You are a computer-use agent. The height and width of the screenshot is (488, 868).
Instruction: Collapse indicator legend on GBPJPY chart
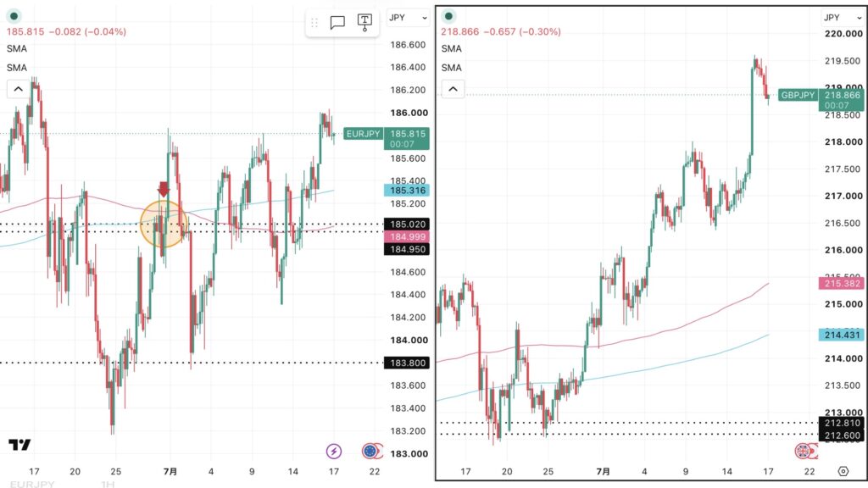pyautogui.click(x=453, y=88)
